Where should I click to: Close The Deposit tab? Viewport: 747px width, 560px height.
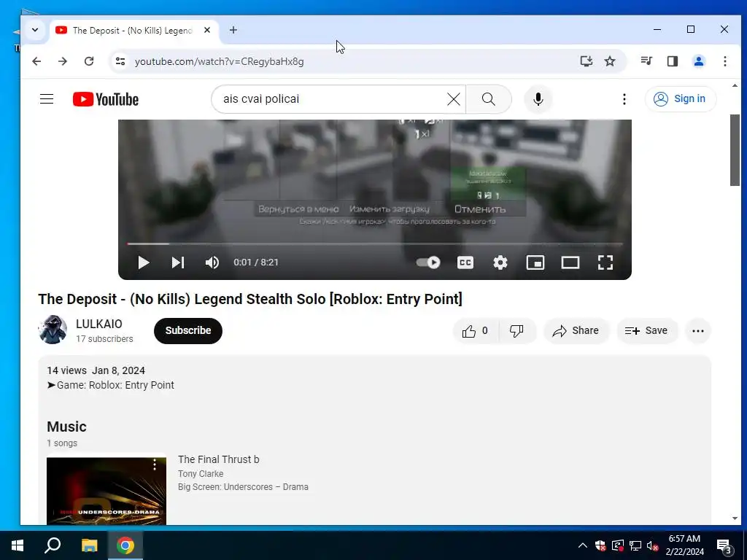point(206,30)
